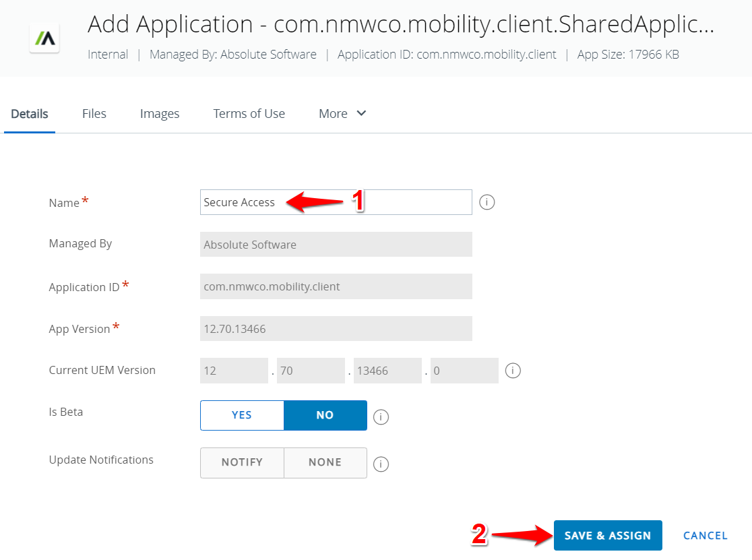Click 'App Size: 17966 KB' text
Image resolution: width=752 pixels, height=560 pixels.
pos(628,55)
